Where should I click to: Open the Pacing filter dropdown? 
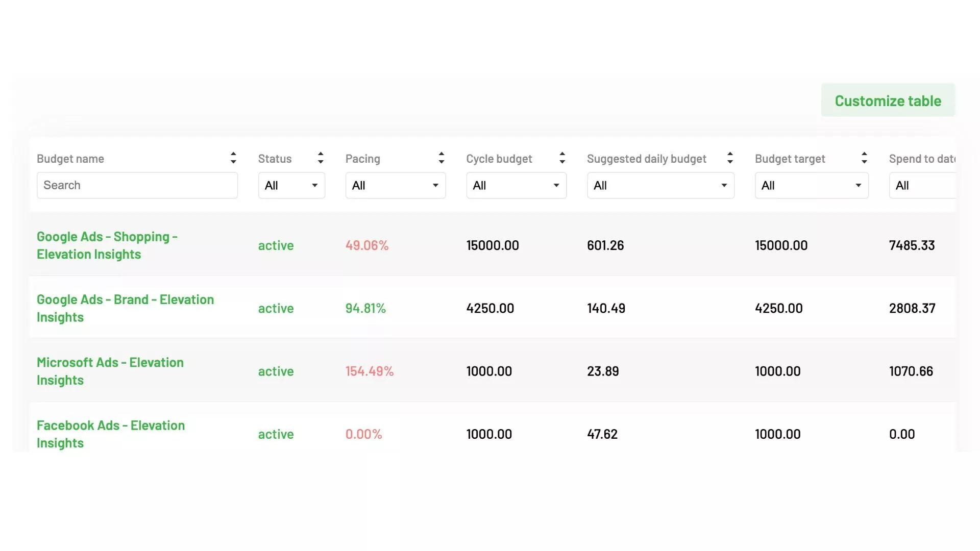(395, 186)
